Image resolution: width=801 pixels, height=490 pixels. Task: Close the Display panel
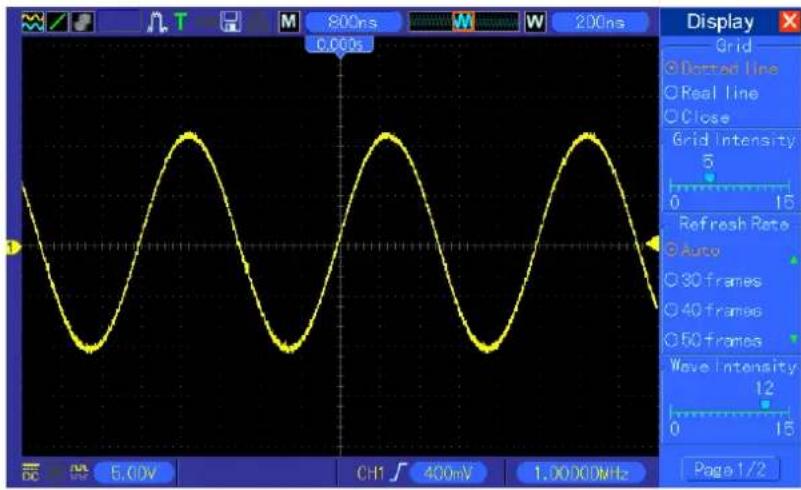790,22
